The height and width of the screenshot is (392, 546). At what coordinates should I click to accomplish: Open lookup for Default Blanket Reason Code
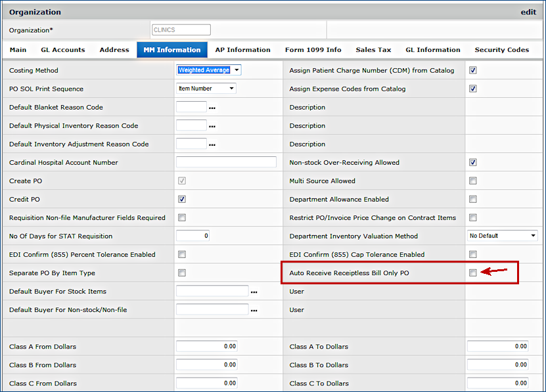pos(212,108)
